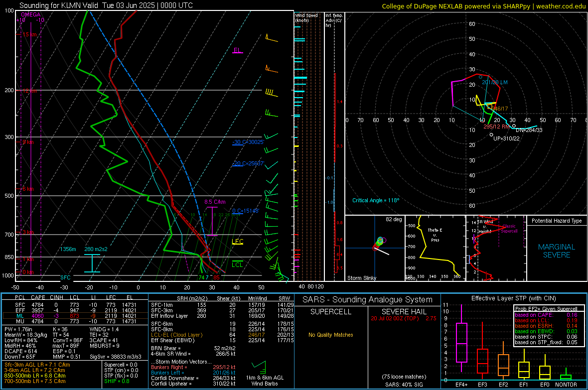Click the '82 deg' storm slinky value
This screenshot has width=588, height=390.
394,219
